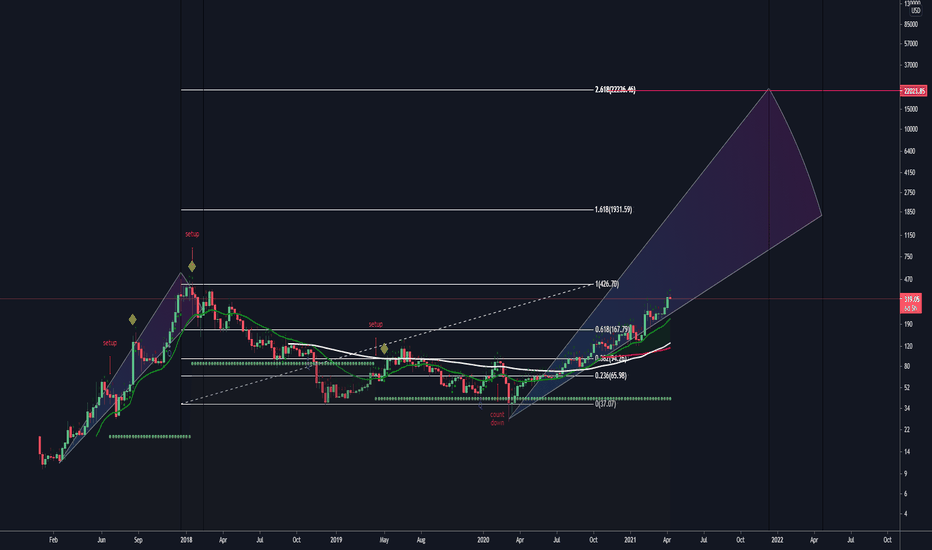This screenshot has height=550, width=932.
Task: Click the 470 price axis label
Action: point(908,279)
